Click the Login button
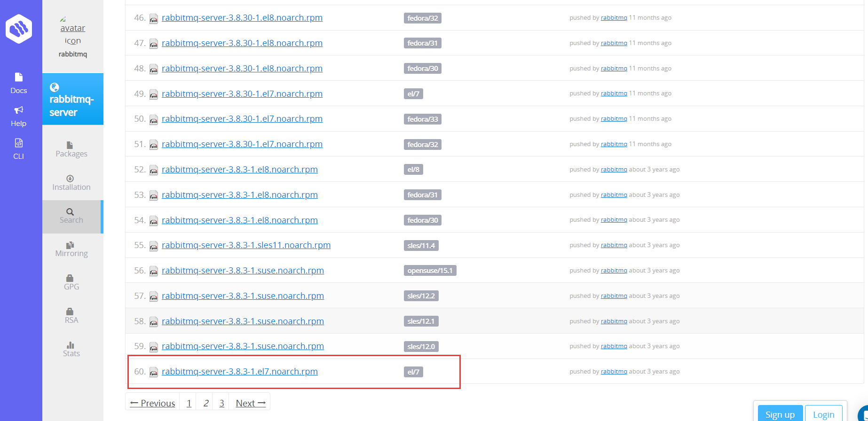This screenshot has height=421, width=868. [824, 414]
